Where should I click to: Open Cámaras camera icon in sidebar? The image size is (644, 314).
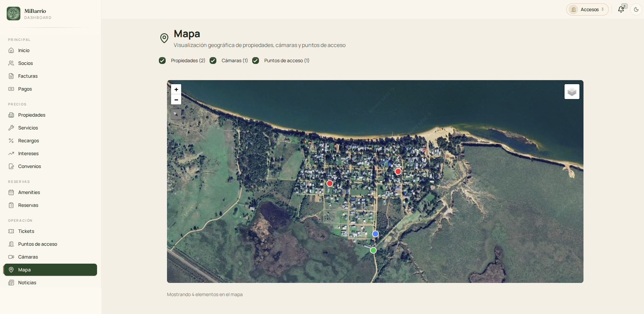[x=11, y=257]
